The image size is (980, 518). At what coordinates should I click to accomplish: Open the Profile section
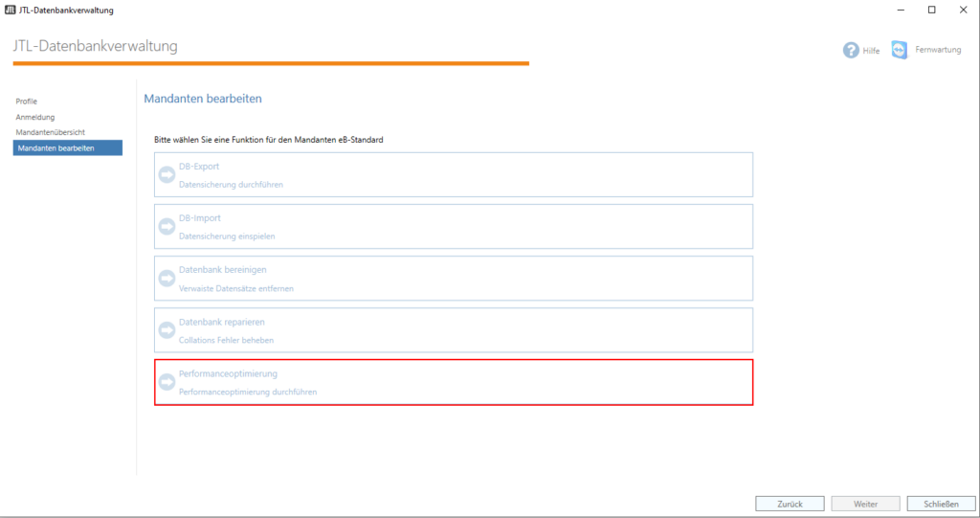tap(26, 101)
